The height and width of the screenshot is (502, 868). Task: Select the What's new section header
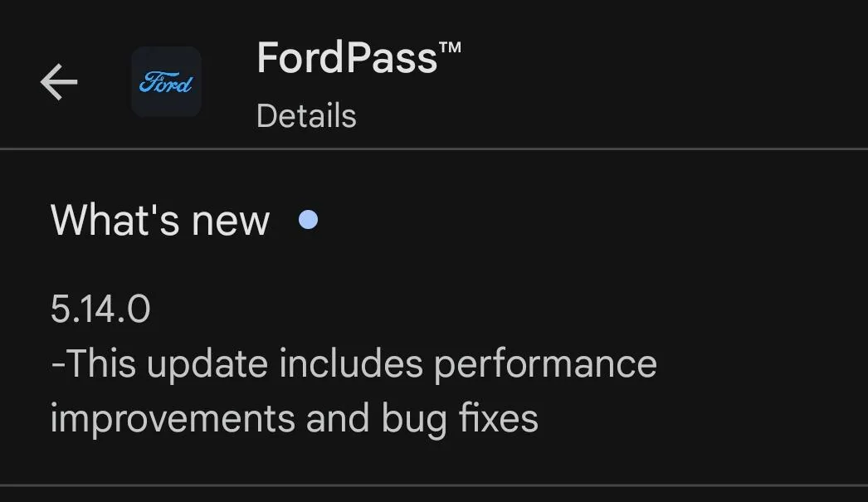click(x=160, y=219)
